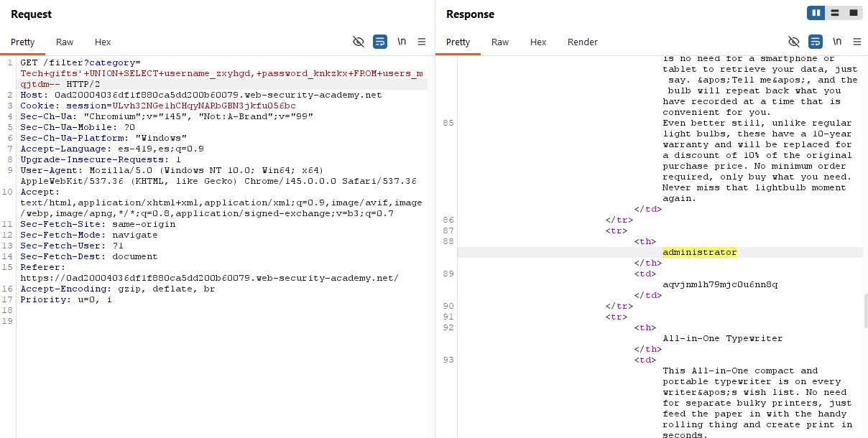The height and width of the screenshot is (438, 868).
Task: Switch to the Request Raw tab
Action: coord(65,42)
